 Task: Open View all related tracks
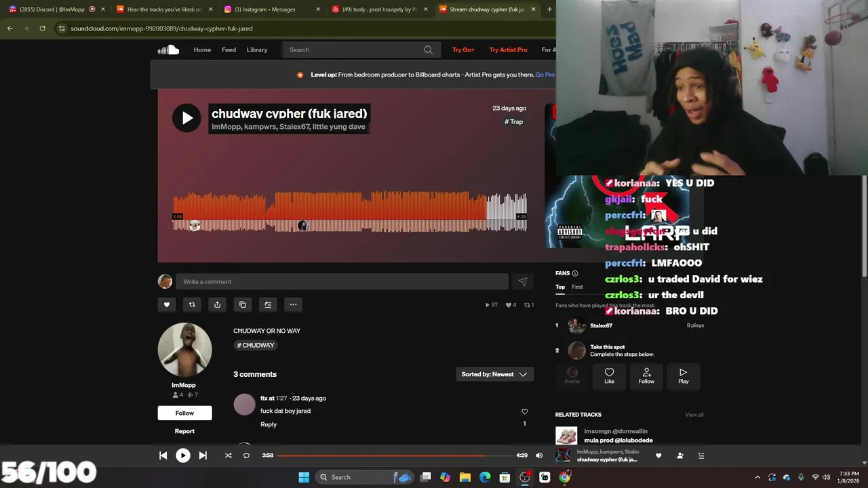click(694, 415)
